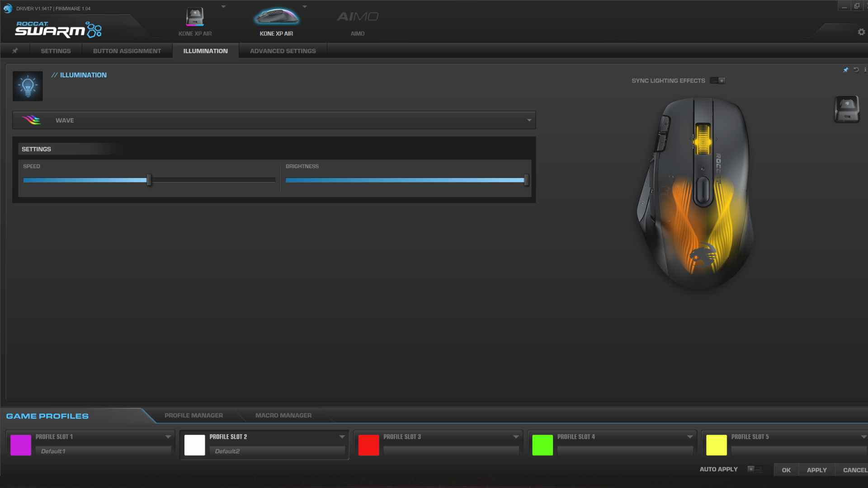Select Profile Slot 1 pink color icon

point(20,445)
